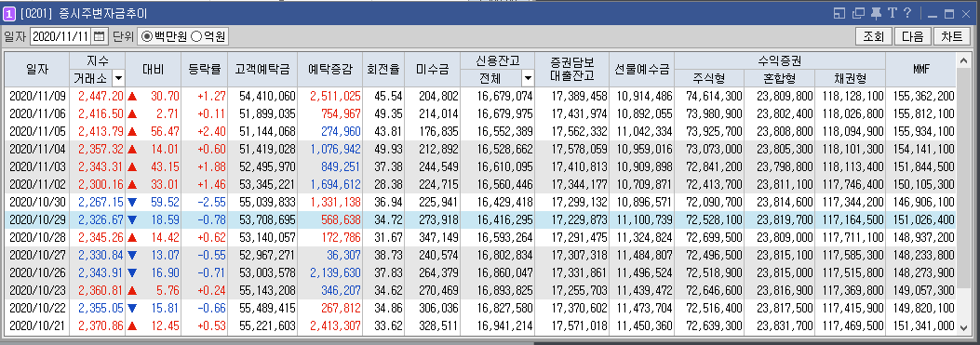This screenshot has width=980, height=345.
Task: Select the 2020/10/26 date cell
Action: pyautogui.click(x=37, y=273)
